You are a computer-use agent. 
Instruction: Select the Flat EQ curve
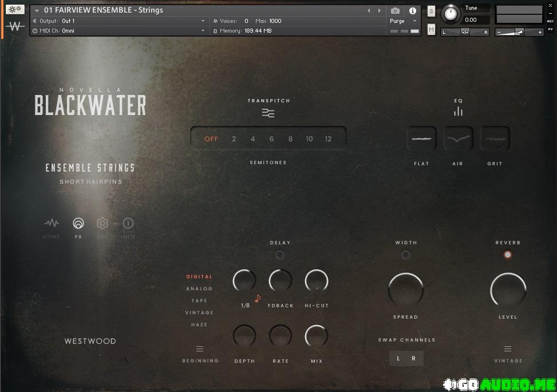422,138
